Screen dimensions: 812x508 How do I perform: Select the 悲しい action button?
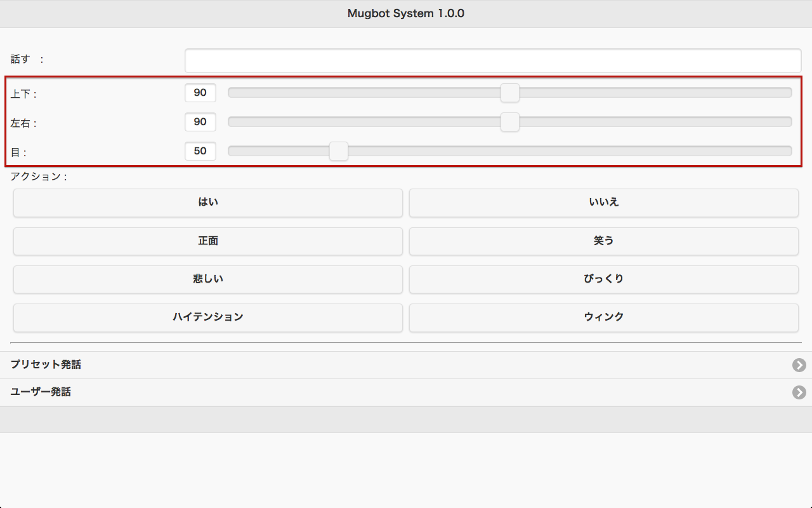point(208,279)
